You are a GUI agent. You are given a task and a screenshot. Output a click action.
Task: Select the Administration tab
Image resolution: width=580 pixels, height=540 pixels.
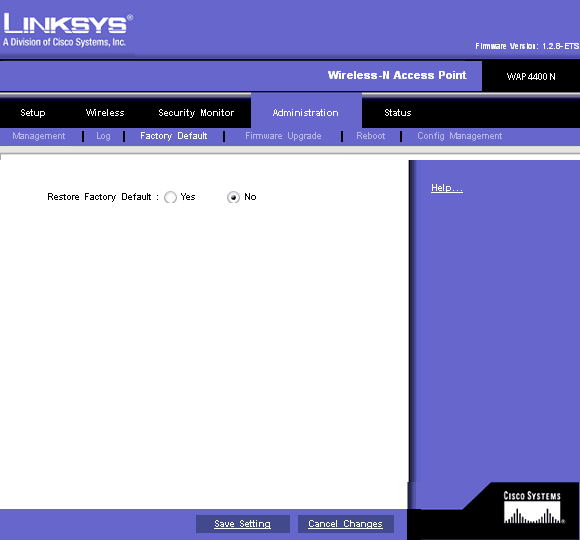pos(306,112)
